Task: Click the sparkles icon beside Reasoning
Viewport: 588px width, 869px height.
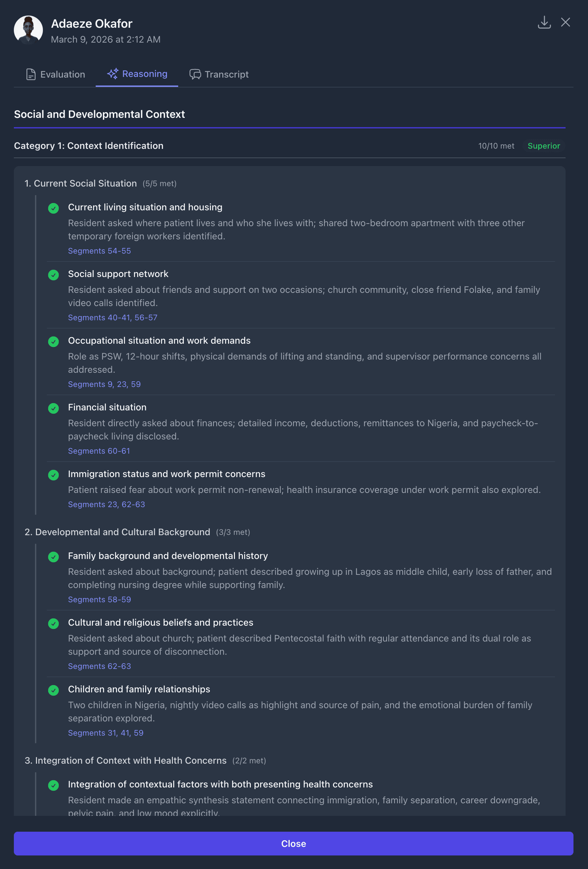Action: click(x=113, y=74)
